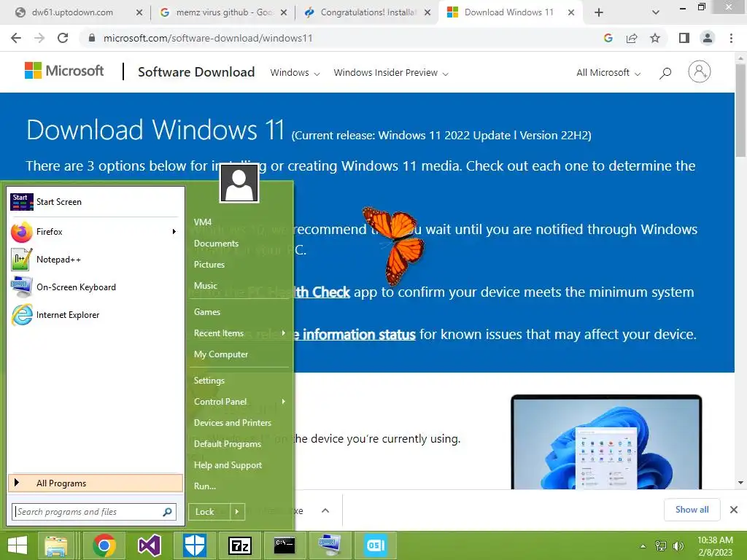Click the Google icon in address bar
The image size is (747, 560).
(x=608, y=38)
